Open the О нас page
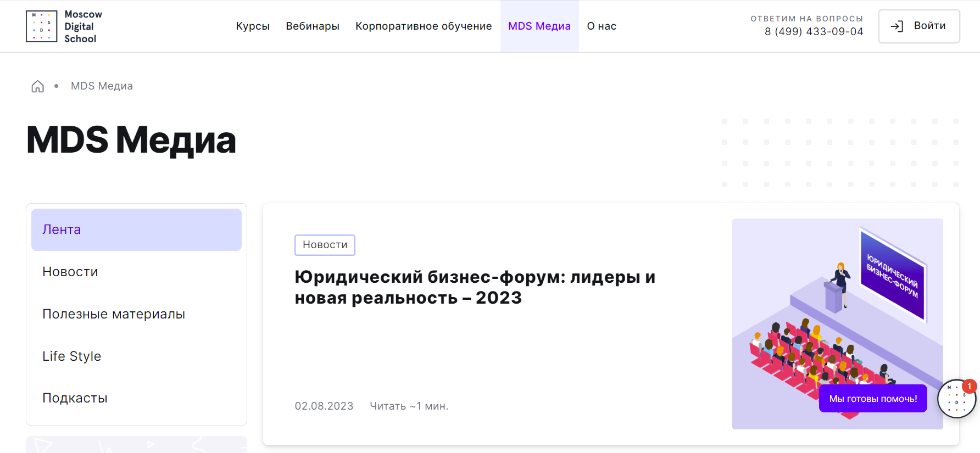 point(602,26)
